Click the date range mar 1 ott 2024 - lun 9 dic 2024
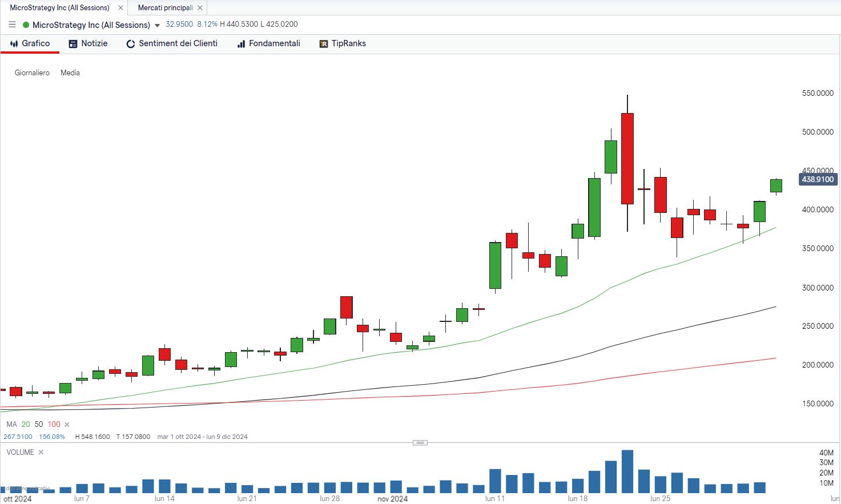841x504 pixels. click(202, 437)
